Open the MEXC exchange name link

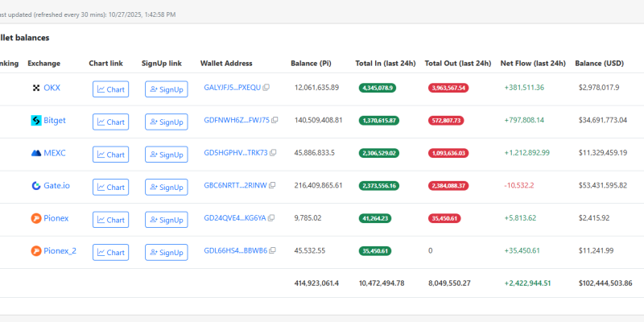(x=56, y=153)
